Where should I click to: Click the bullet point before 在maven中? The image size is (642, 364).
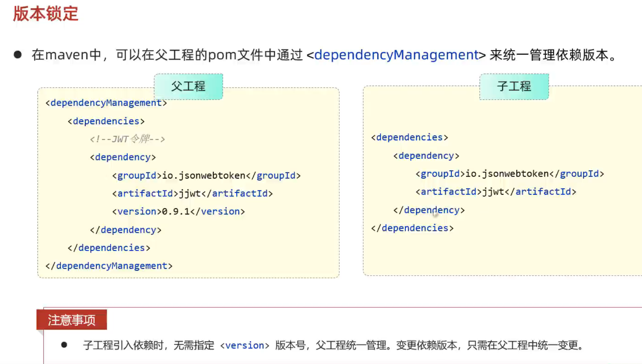click(x=18, y=55)
